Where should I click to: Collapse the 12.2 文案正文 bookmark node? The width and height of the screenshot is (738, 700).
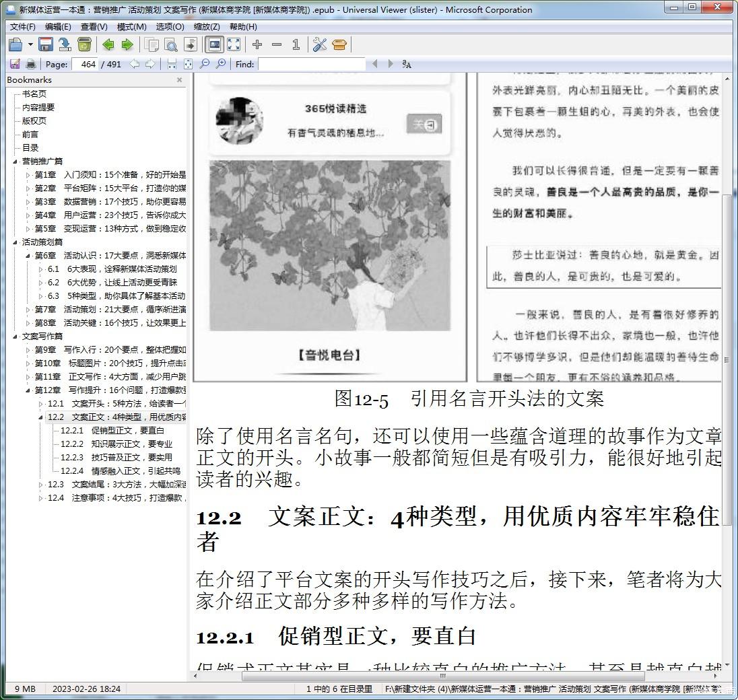point(41,417)
